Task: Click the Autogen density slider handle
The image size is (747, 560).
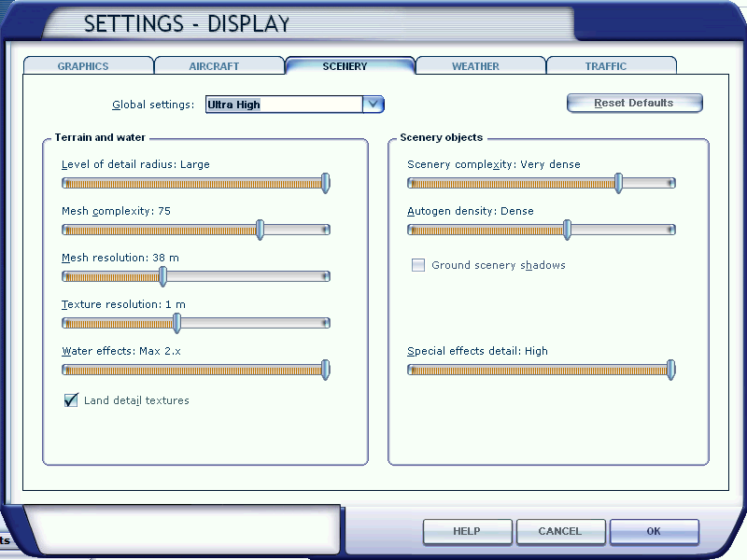Action: coord(567,230)
